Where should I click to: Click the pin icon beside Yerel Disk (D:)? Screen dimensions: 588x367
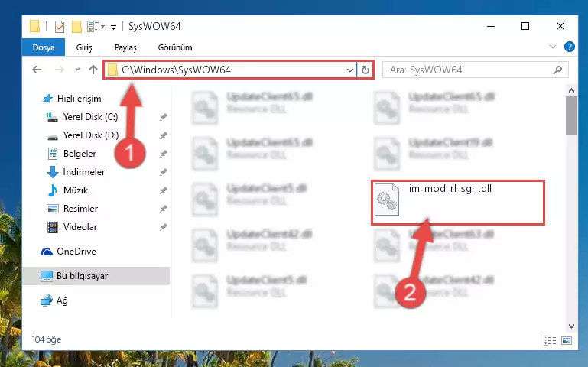pos(163,135)
